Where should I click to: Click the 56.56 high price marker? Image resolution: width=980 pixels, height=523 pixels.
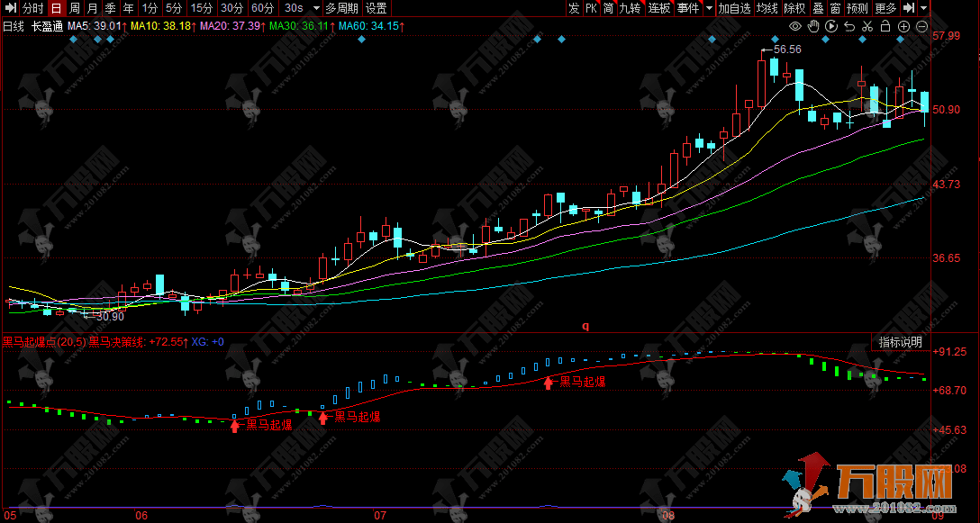(x=786, y=50)
